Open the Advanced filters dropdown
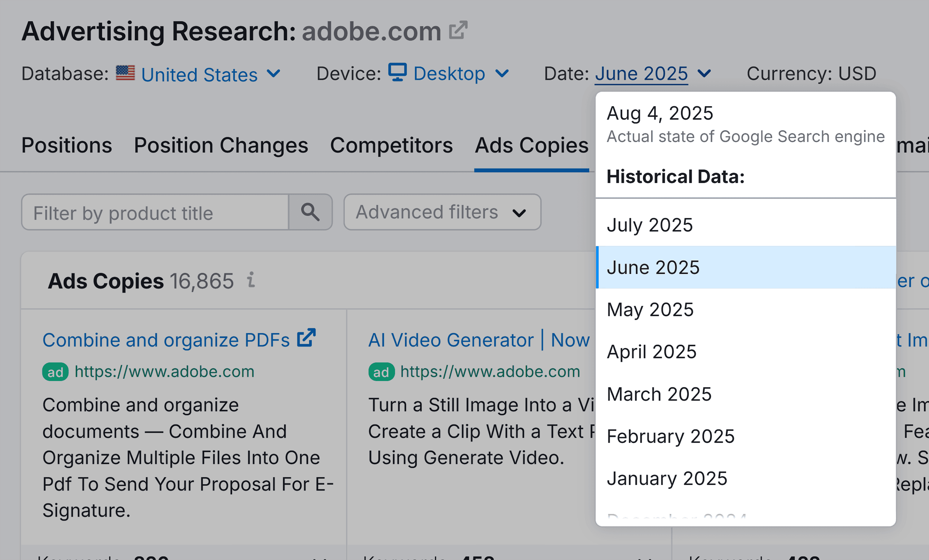Screen dimensions: 929x560 [x=442, y=212]
